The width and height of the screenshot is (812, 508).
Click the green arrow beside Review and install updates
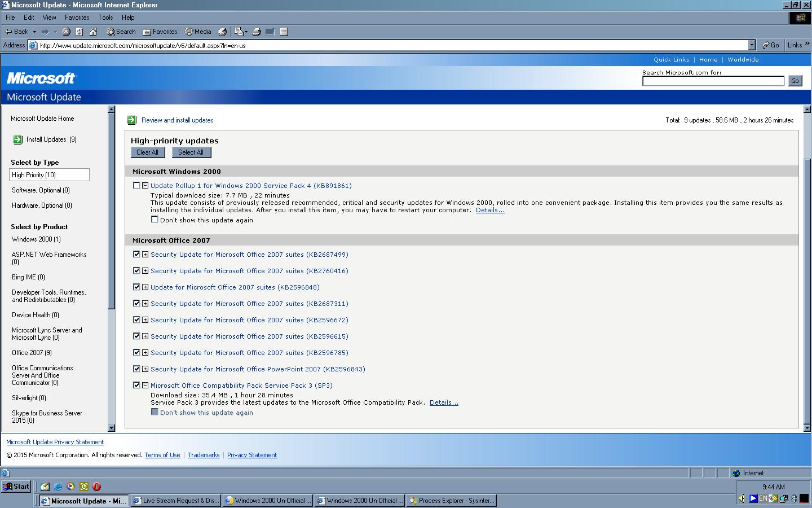pos(131,120)
